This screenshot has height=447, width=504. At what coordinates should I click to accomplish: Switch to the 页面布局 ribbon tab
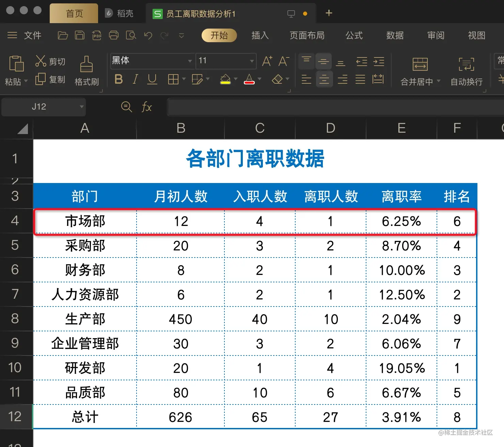(307, 35)
